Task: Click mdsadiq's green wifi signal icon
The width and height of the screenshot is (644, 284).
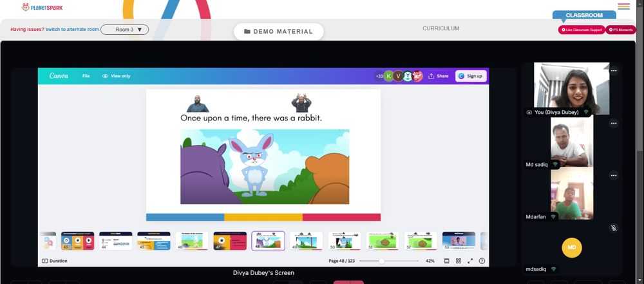Action: (x=553, y=269)
